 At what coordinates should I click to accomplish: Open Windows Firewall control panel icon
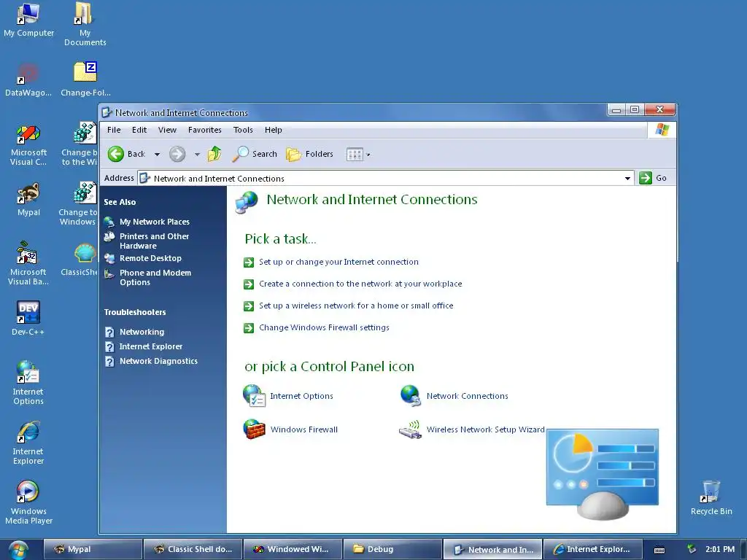click(290, 429)
